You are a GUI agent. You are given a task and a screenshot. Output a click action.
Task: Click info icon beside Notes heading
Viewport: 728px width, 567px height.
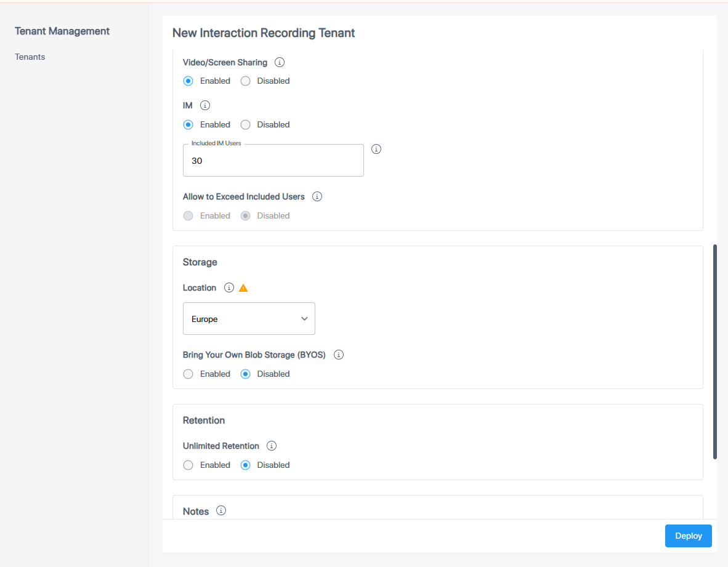coord(221,510)
